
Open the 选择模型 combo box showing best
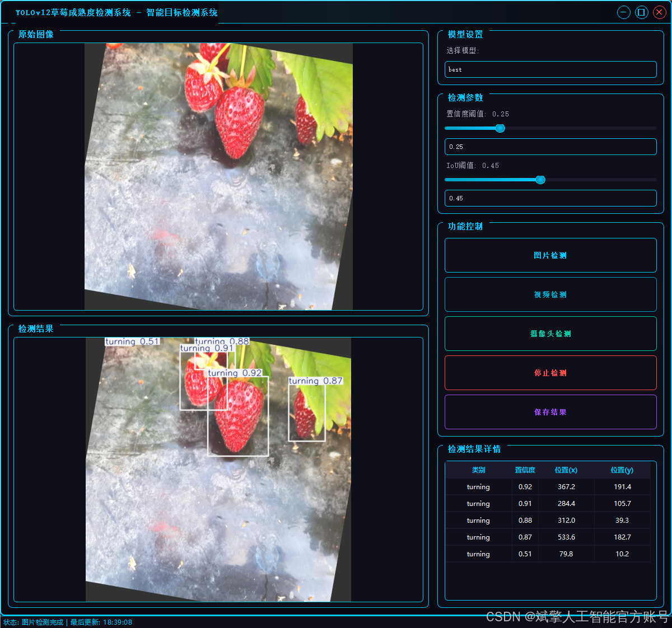click(550, 69)
